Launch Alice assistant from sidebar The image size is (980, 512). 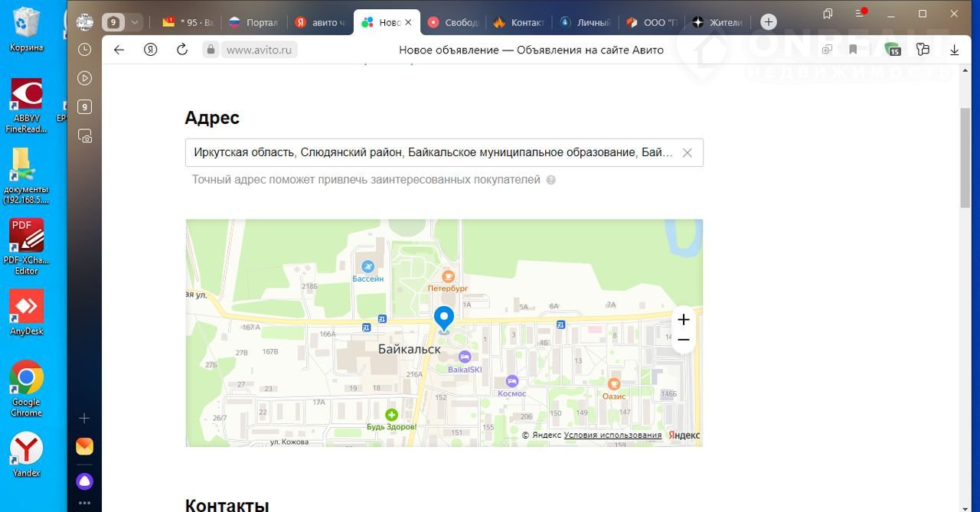coord(85,481)
